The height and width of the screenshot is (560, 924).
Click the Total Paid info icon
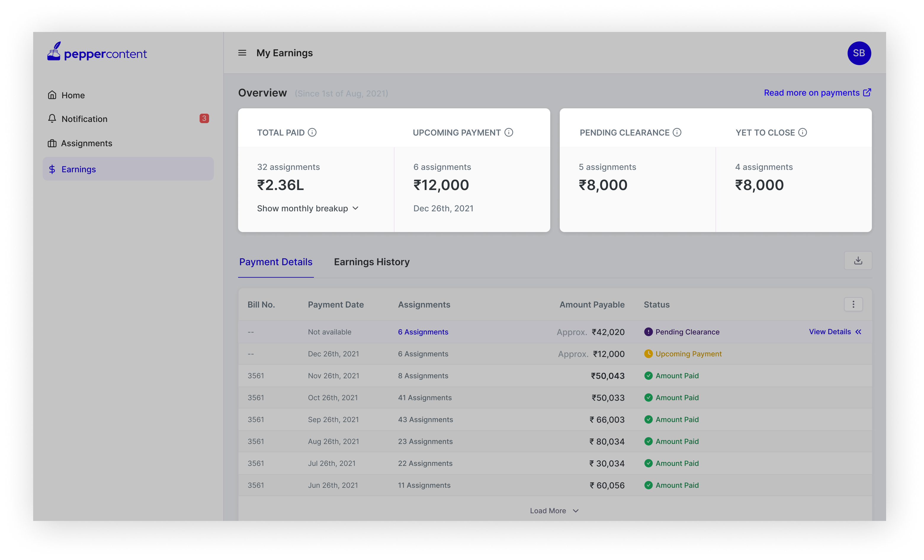[x=312, y=132]
